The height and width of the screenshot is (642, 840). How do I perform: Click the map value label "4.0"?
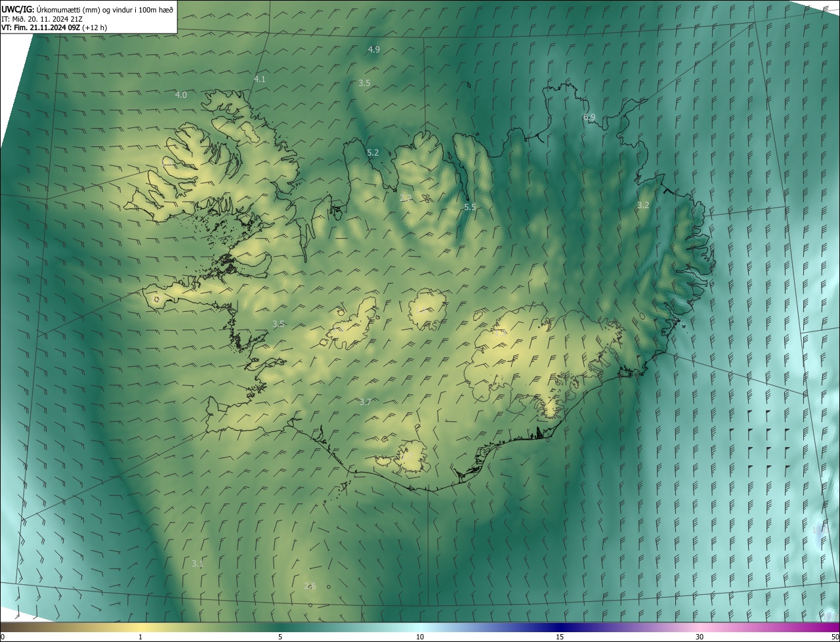181,95
